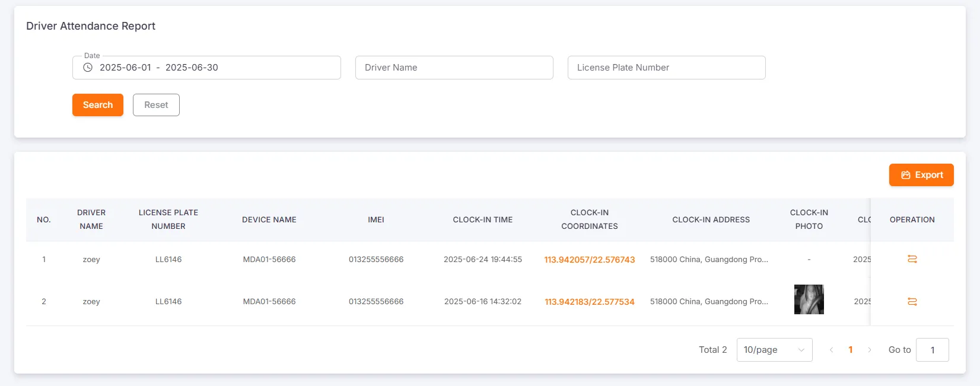
Task: Focus the License Plate Number field
Action: [666, 68]
